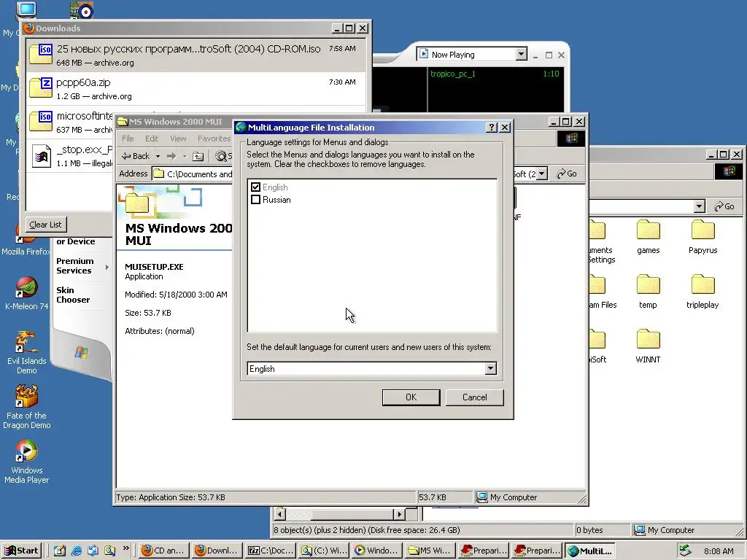Viewport: 747px width, 560px height.
Task: Click the _stop.exx file icon in Downloads
Action: tap(42, 156)
